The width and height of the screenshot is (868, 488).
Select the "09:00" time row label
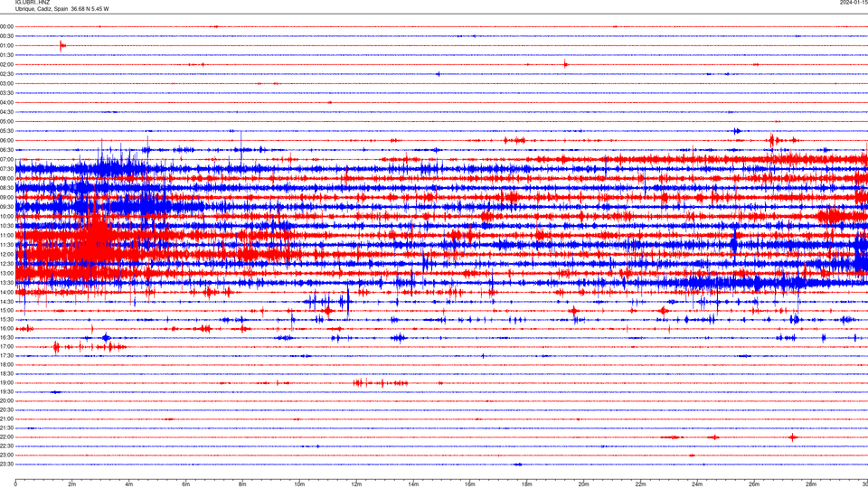coord(6,198)
